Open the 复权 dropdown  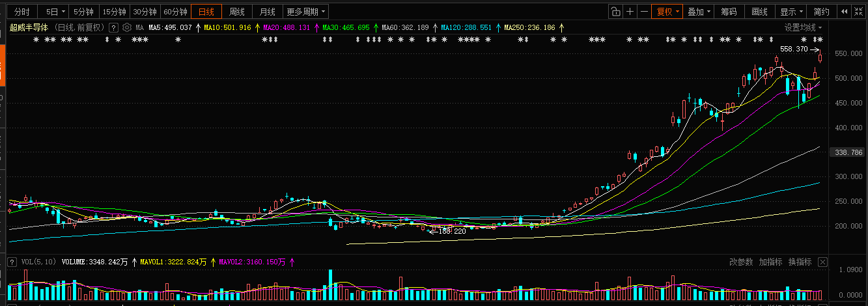click(667, 12)
